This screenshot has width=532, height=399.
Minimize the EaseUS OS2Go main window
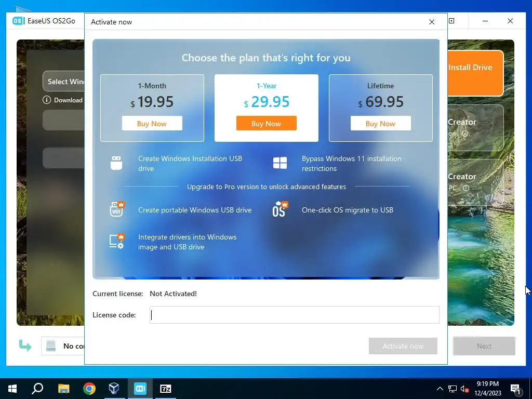click(485, 21)
